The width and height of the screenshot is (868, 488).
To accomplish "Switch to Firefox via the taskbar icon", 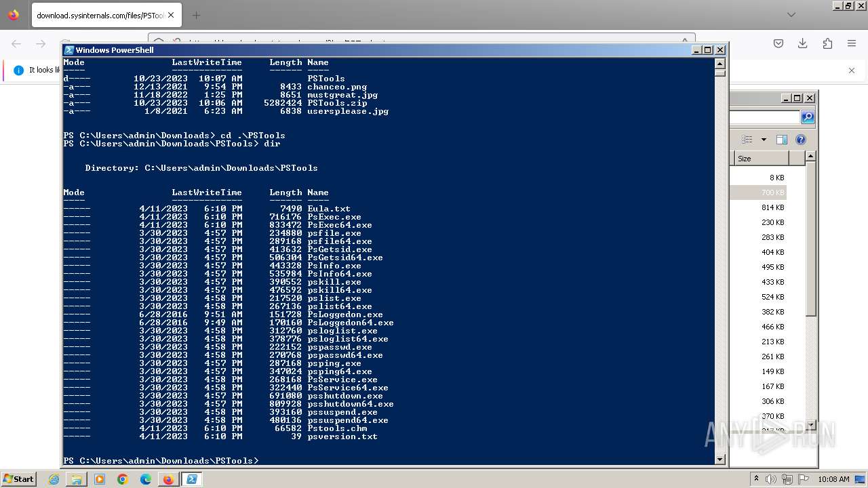I will [x=168, y=479].
